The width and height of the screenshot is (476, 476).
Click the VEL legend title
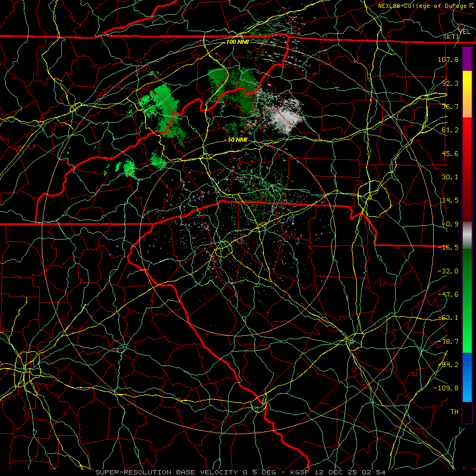click(464, 32)
